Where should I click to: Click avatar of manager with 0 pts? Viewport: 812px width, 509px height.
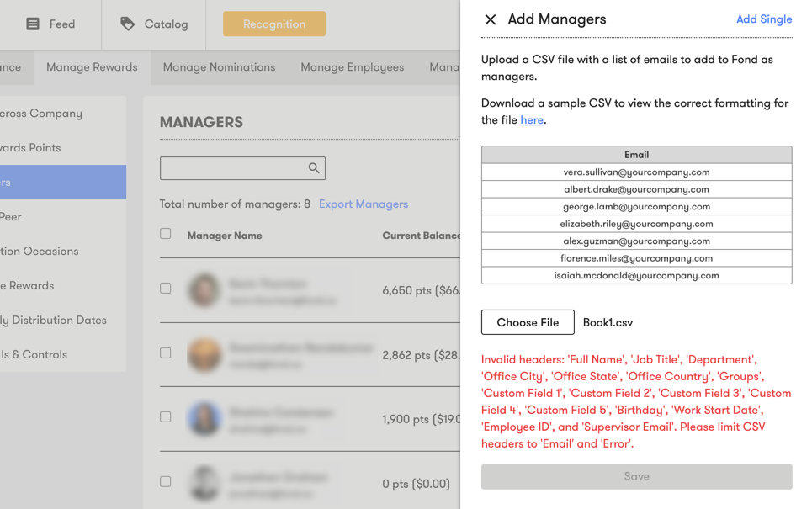(204, 484)
